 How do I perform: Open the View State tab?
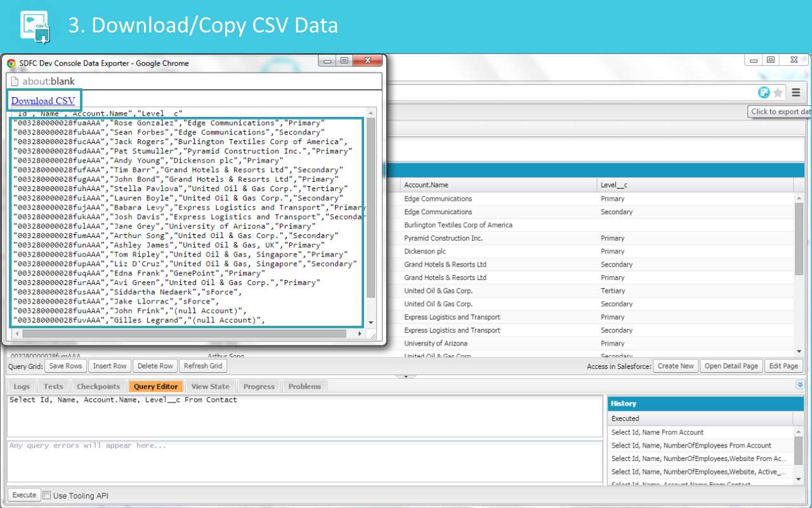(x=211, y=387)
